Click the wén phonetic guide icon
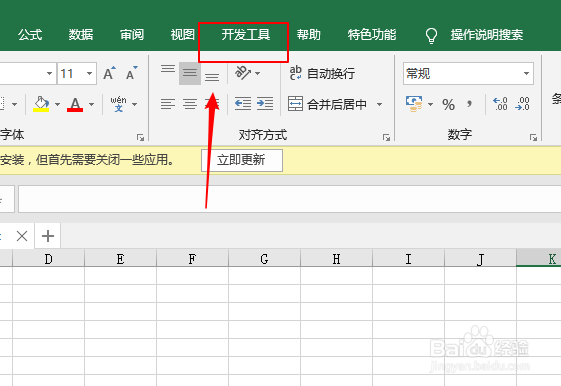This screenshot has width=561, height=386. pyautogui.click(x=118, y=104)
